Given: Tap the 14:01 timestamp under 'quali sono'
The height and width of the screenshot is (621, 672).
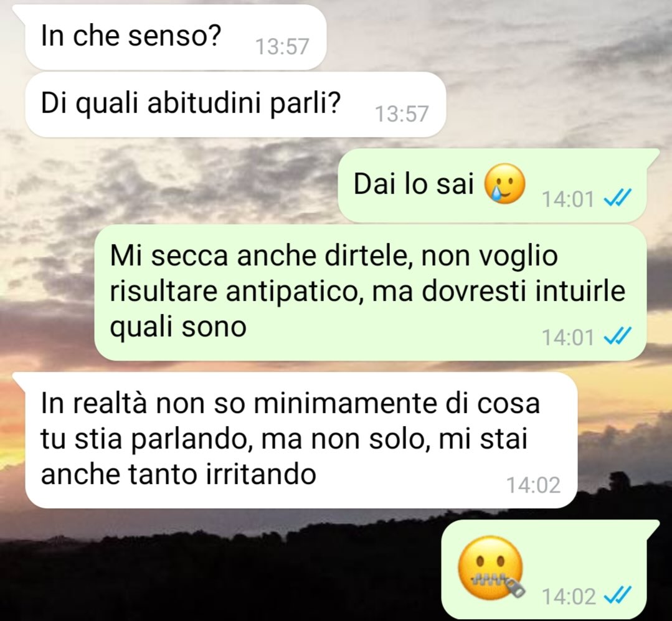Looking at the screenshot, I should click(568, 338).
